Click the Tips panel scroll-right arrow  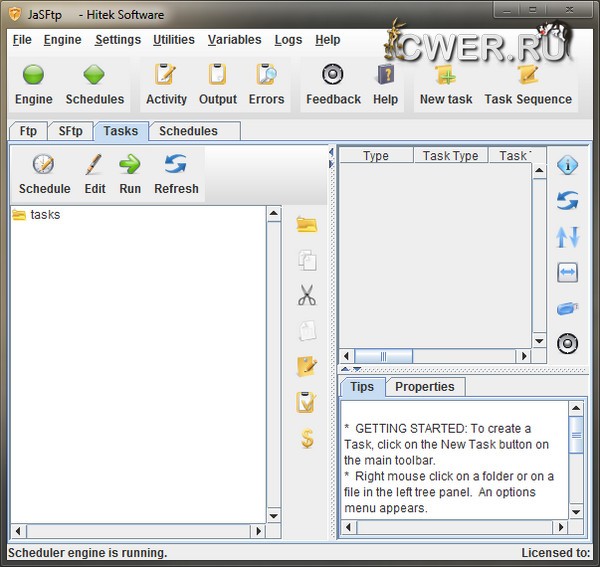[561, 527]
